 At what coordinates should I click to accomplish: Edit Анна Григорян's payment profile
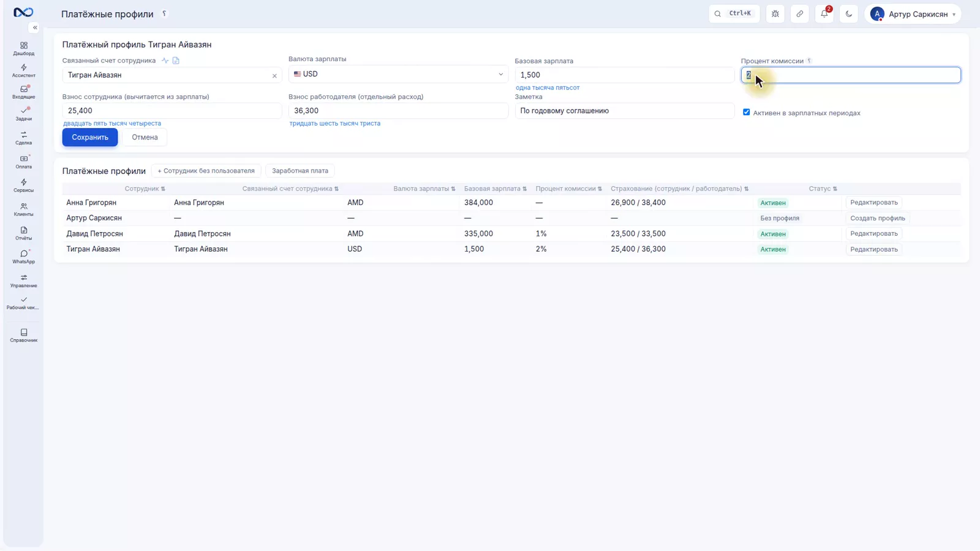(x=873, y=203)
